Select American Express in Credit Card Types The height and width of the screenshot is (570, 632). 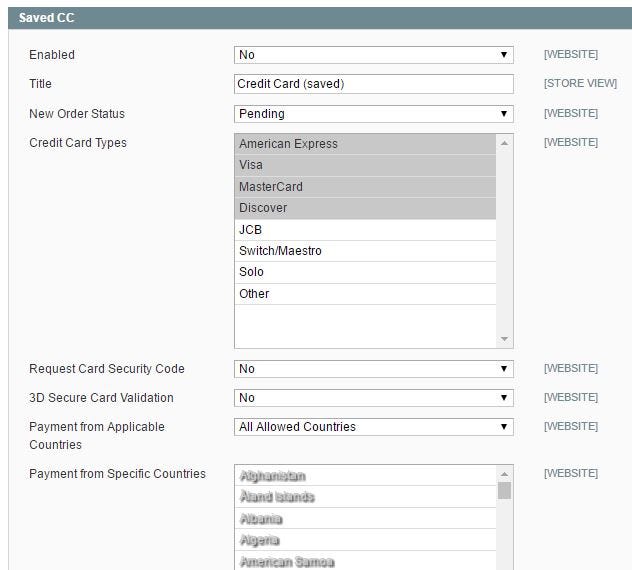(365, 144)
